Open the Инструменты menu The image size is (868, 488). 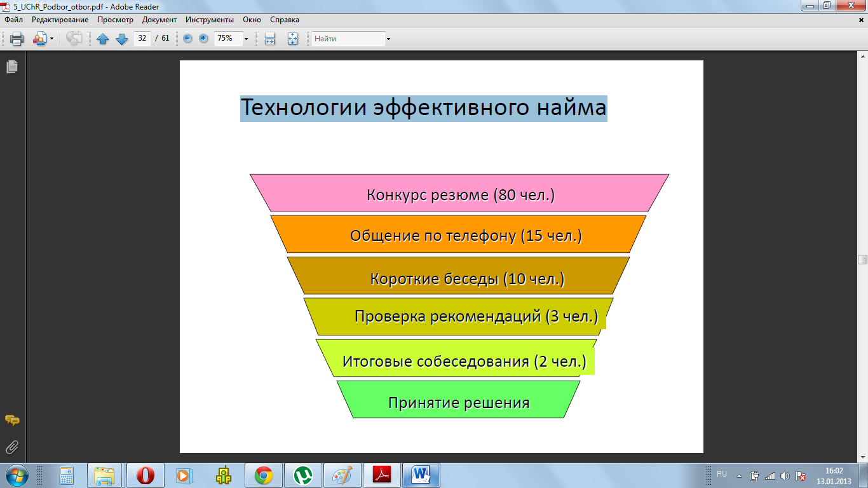click(x=210, y=20)
